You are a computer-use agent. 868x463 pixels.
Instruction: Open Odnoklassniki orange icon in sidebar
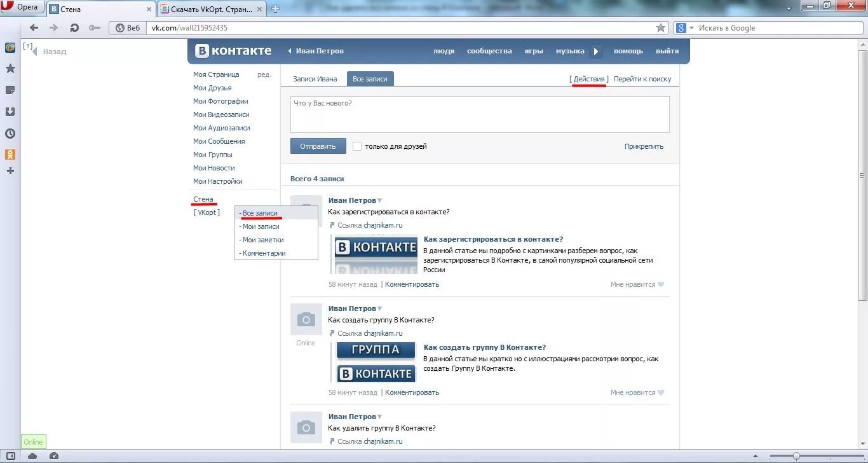point(10,155)
